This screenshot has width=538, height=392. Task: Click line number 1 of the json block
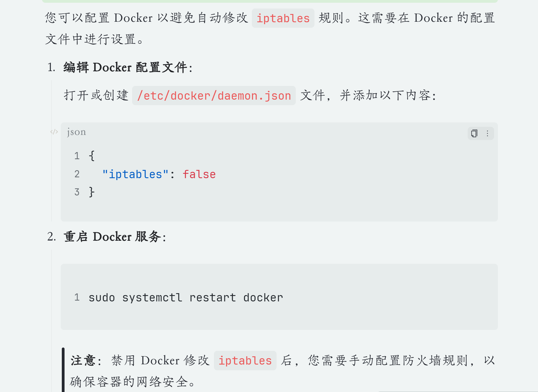77,156
